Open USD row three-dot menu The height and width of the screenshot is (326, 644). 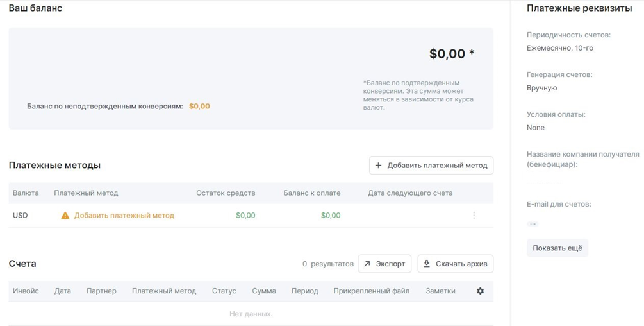(474, 216)
